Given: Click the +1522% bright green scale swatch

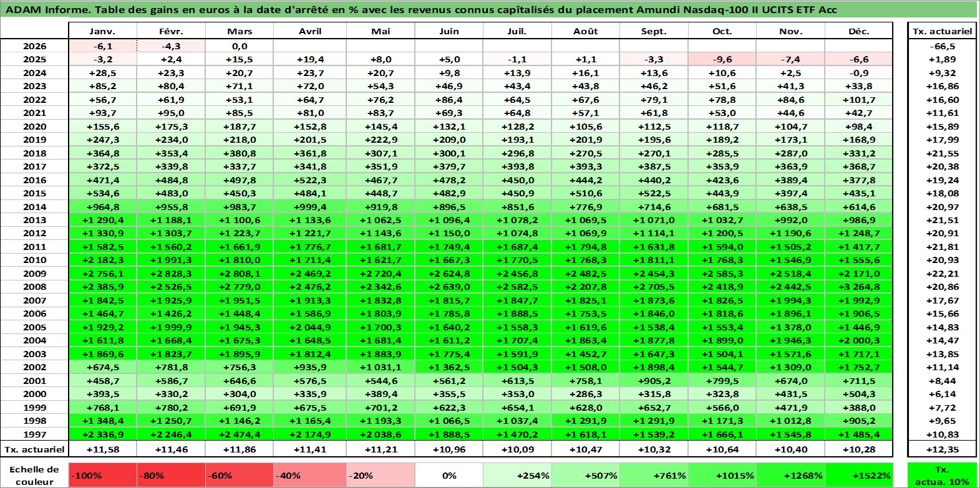Looking at the screenshot, I should [x=859, y=475].
